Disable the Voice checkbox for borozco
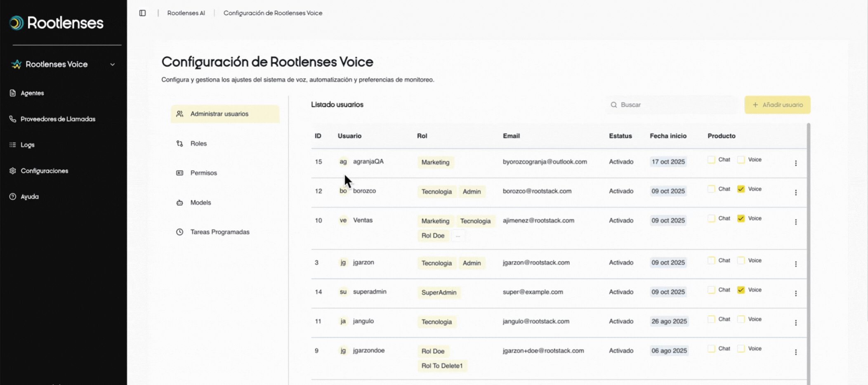Viewport: 868px width, 385px height. coord(741,189)
